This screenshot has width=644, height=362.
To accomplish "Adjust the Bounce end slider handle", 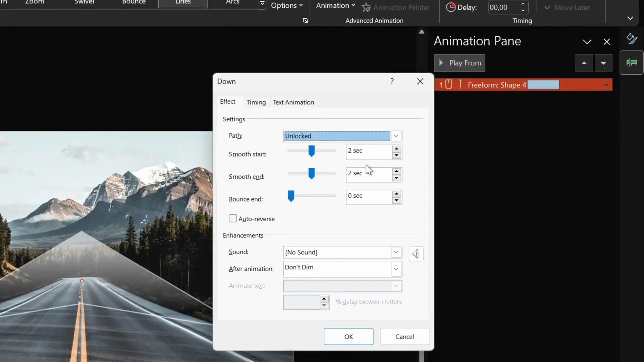I will 291,196.
